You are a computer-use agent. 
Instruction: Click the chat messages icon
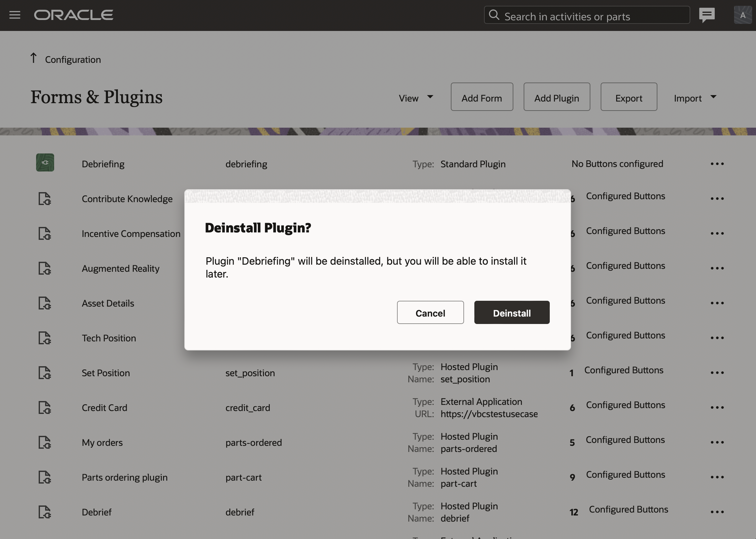[x=707, y=15]
